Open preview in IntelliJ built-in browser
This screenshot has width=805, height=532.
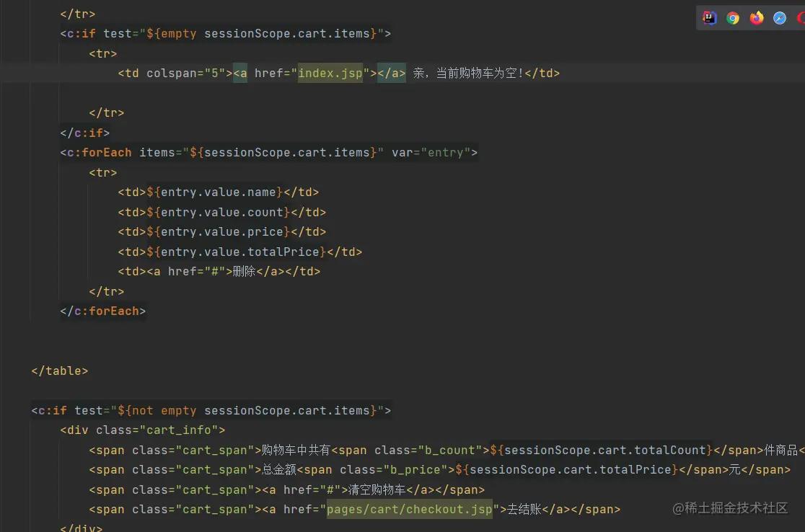(x=710, y=18)
